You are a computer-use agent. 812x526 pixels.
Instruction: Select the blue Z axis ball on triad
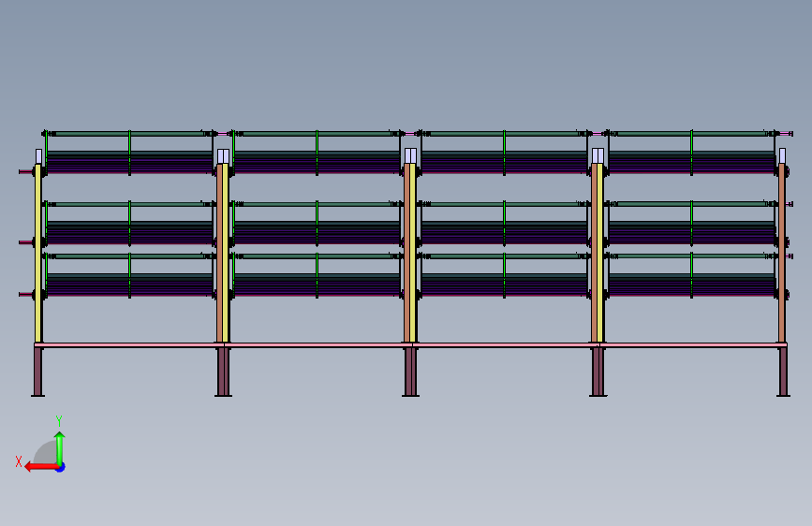(x=61, y=468)
